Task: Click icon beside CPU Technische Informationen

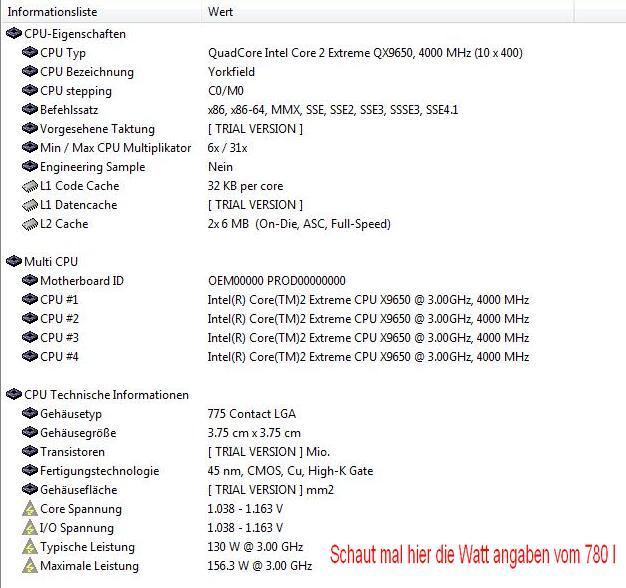Action: (14, 394)
